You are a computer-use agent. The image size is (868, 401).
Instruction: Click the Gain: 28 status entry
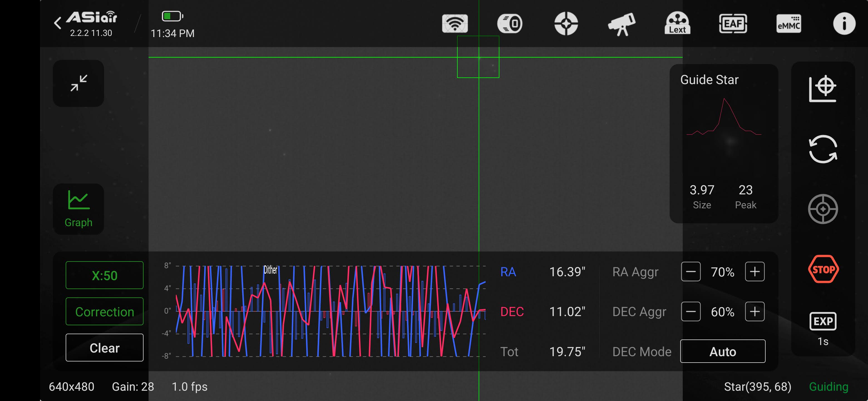[133, 387]
